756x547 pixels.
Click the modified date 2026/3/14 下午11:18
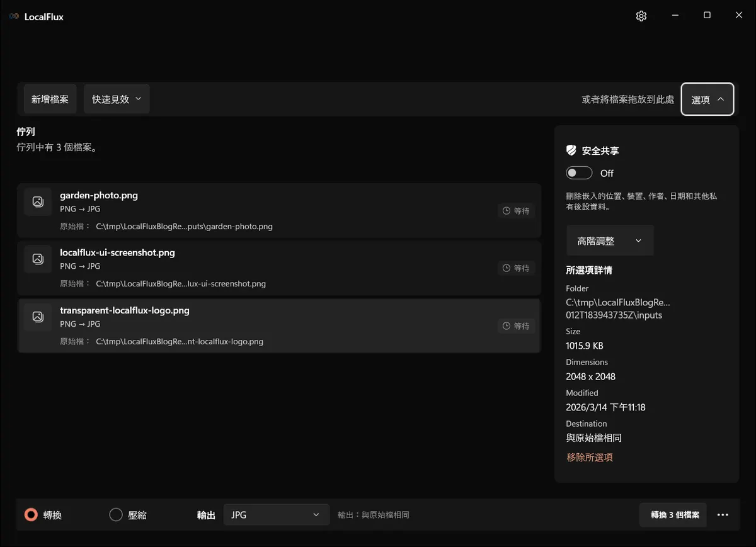(x=605, y=407)
